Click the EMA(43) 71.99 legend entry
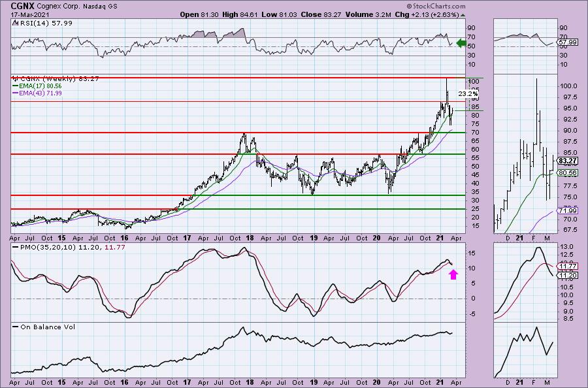 coord(37,93)
